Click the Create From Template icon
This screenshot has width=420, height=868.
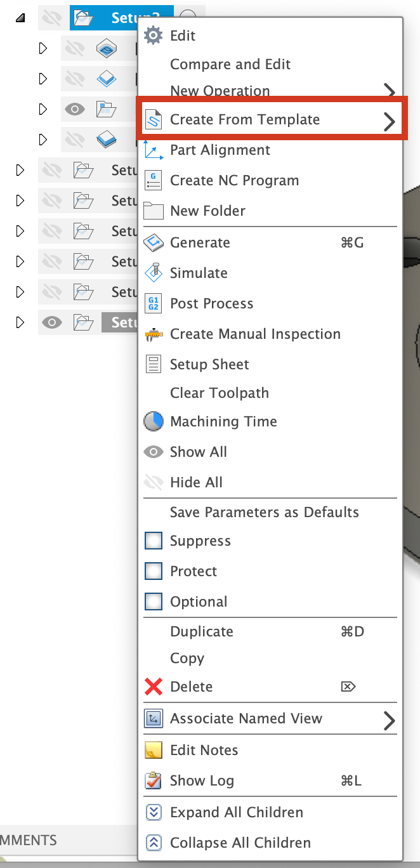coord(153,119)
